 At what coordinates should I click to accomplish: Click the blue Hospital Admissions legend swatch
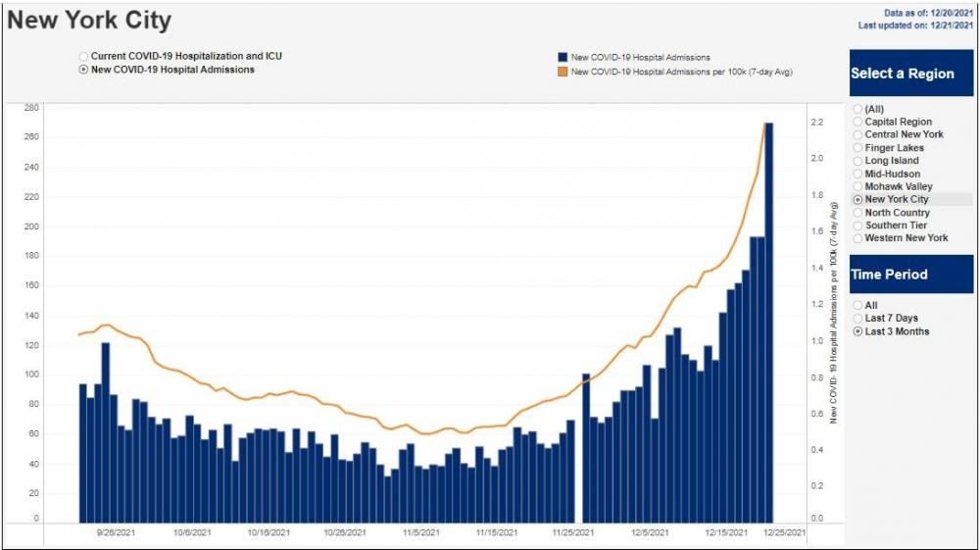(563, 58)
